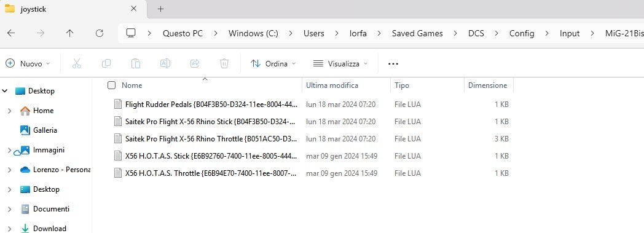Select Lorenzo - Personale OneDrive folder
The image size is (644, 233).
pyautogui.click(x=61, y=170)
